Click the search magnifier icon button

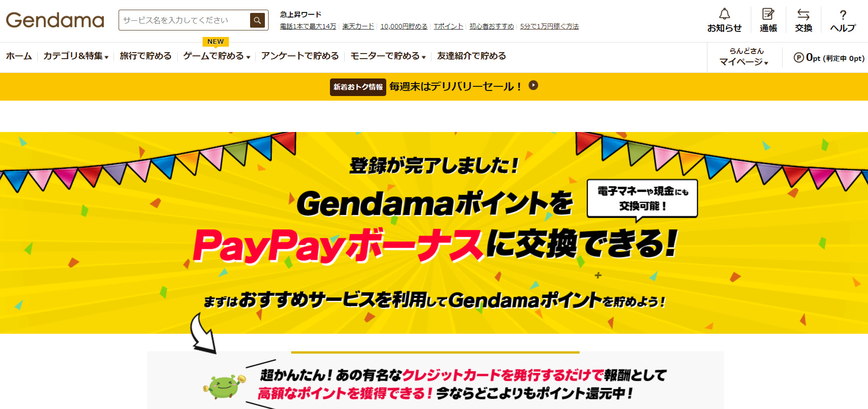[257, 20]
